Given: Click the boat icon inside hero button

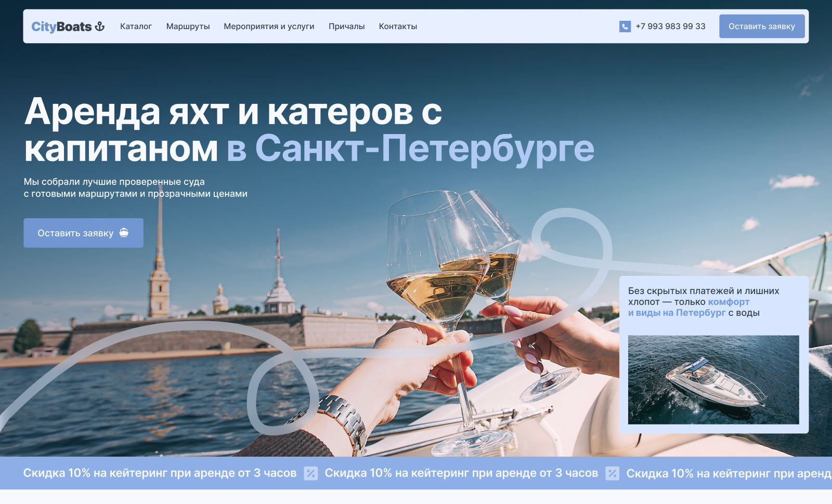Looking at the screenshot, I should [124, 233].
